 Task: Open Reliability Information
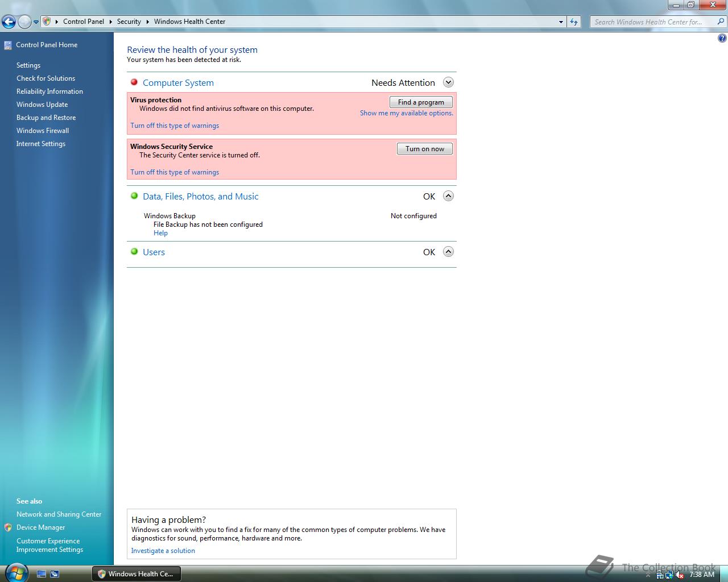49,92
